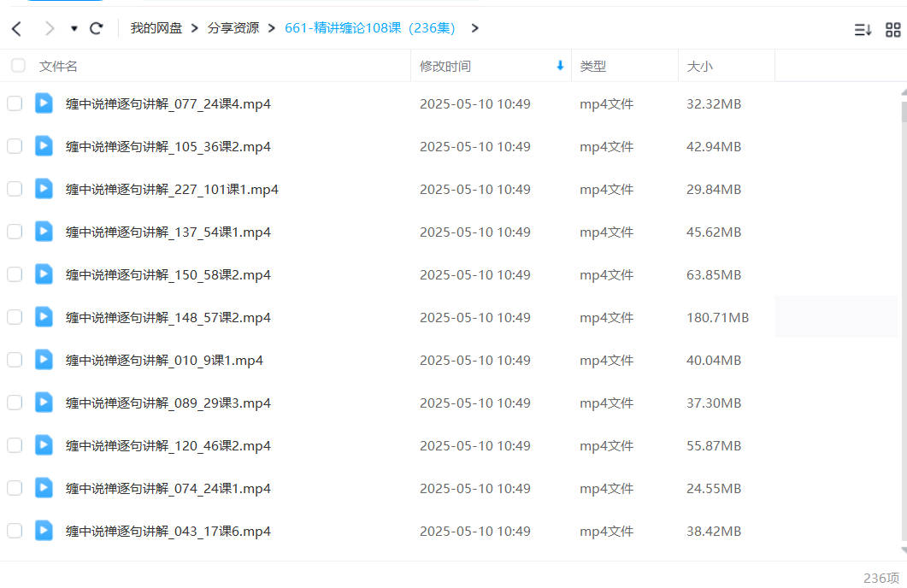Sort by 类型 column header
This screenshot has width=907, height=588.
click(593, 67)
